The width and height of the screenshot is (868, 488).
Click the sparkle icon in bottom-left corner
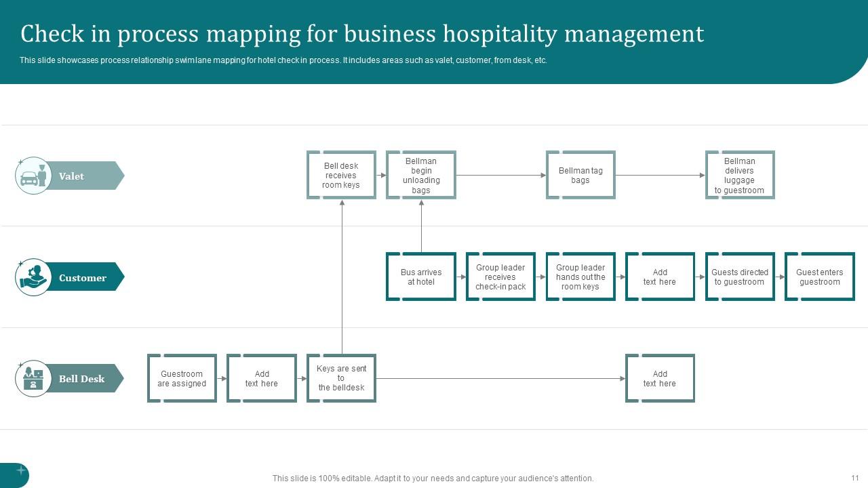[21, 470]
